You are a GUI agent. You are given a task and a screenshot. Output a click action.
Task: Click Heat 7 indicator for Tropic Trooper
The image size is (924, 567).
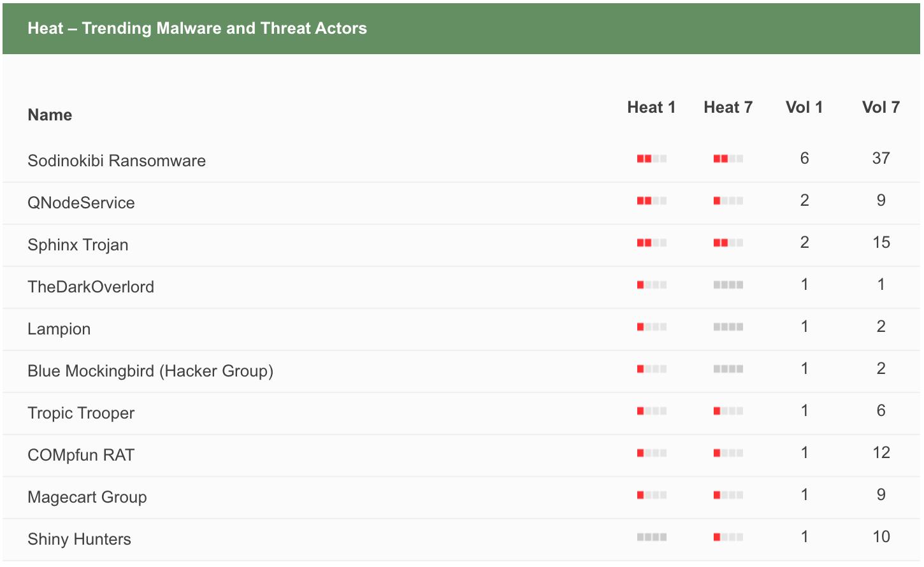(x=728, y=411)
